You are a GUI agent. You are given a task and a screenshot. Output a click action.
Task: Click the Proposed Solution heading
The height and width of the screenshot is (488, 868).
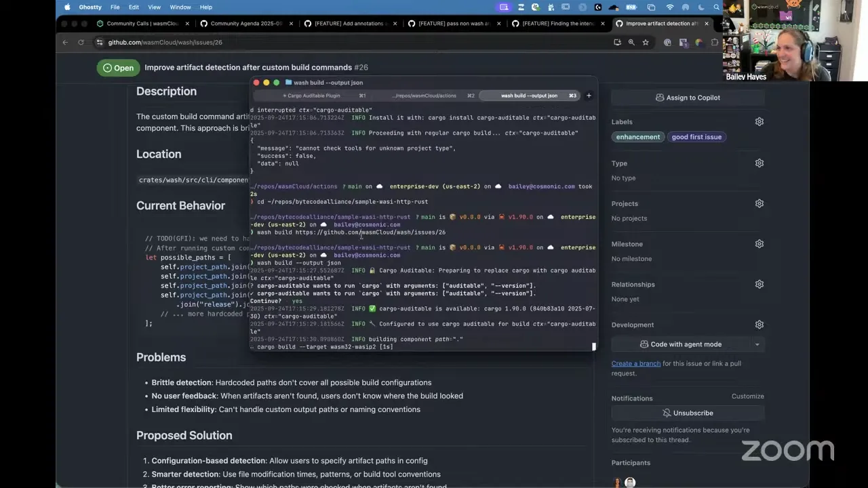point(184,436)
